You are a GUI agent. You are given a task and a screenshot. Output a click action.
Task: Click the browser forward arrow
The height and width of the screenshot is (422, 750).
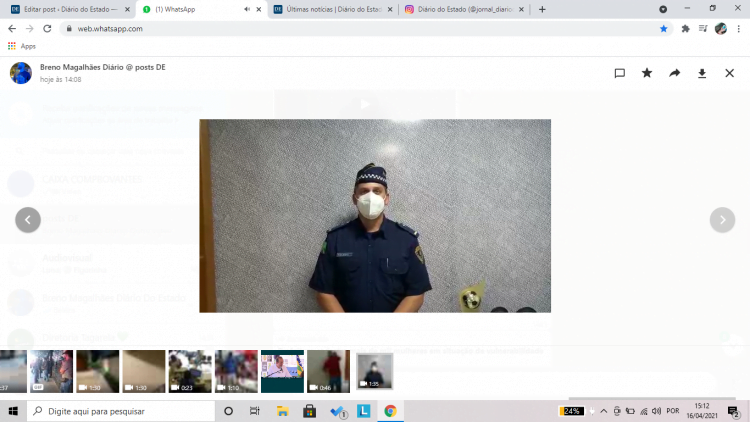pyautogui.click(x=30, y=29)
